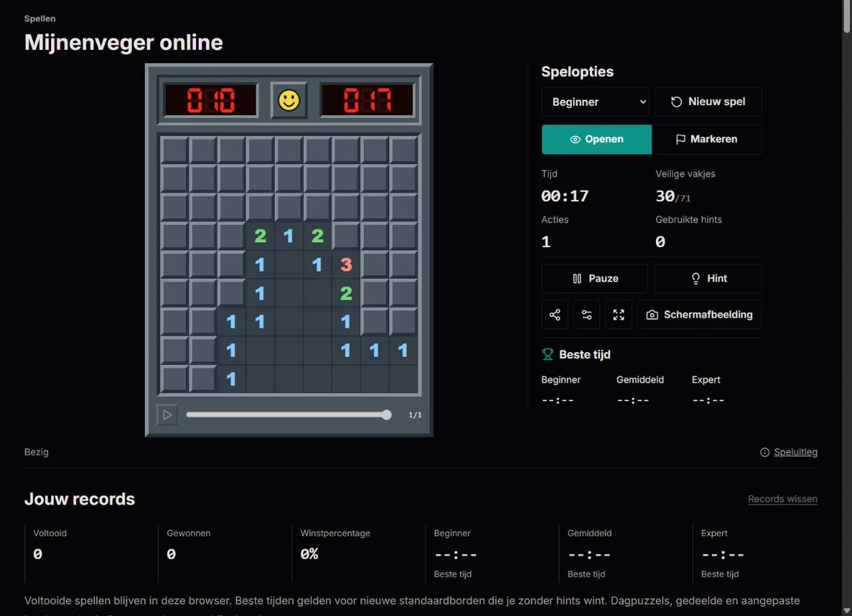Click the smiley face reset button
Screen dimensions: 852x616
tap(289, 100)
